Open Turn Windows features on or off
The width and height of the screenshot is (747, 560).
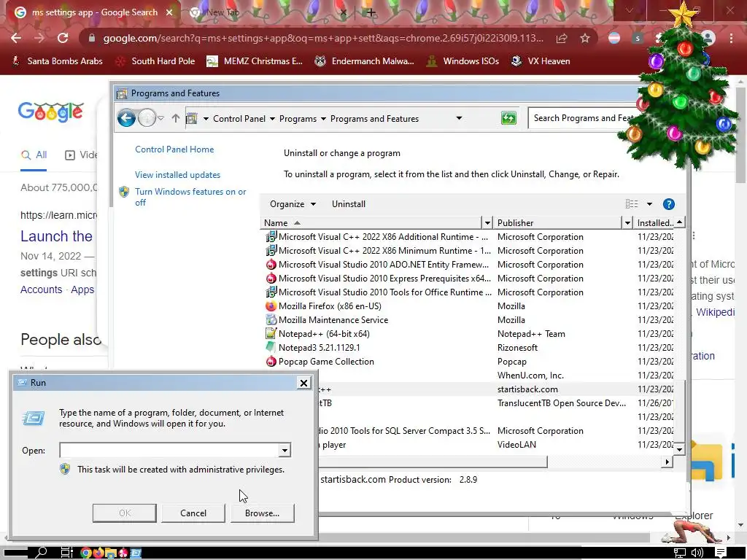190,197
